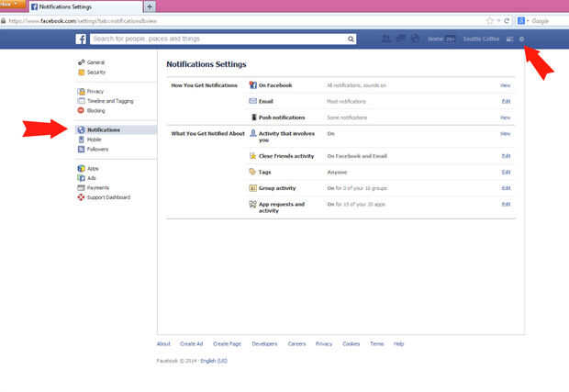Image resolution: width=569 pixels, height=392 pixels.
Task: Open Apps settings in sidebar
Action: [93, 168]
